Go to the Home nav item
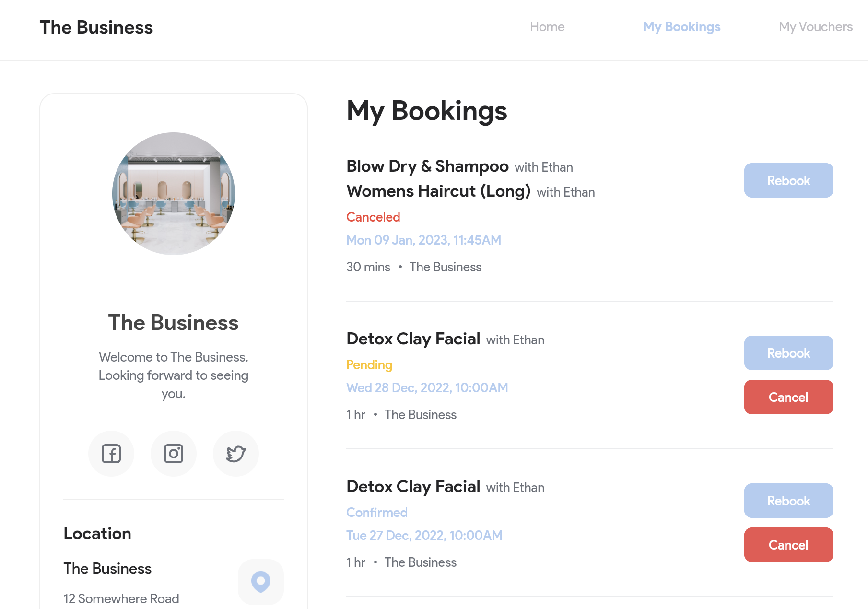The height and width of the screenshot is (609, 868). 547,27
